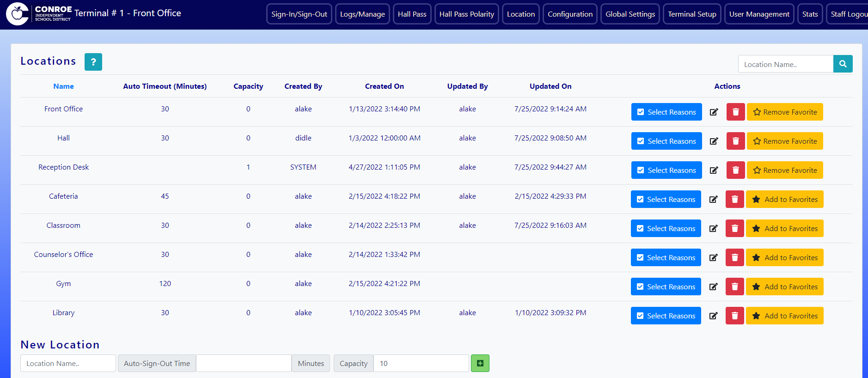Remove Reception Desk from favorites
The height and width of the screenshot is (378, 868).
click(784, 171)
